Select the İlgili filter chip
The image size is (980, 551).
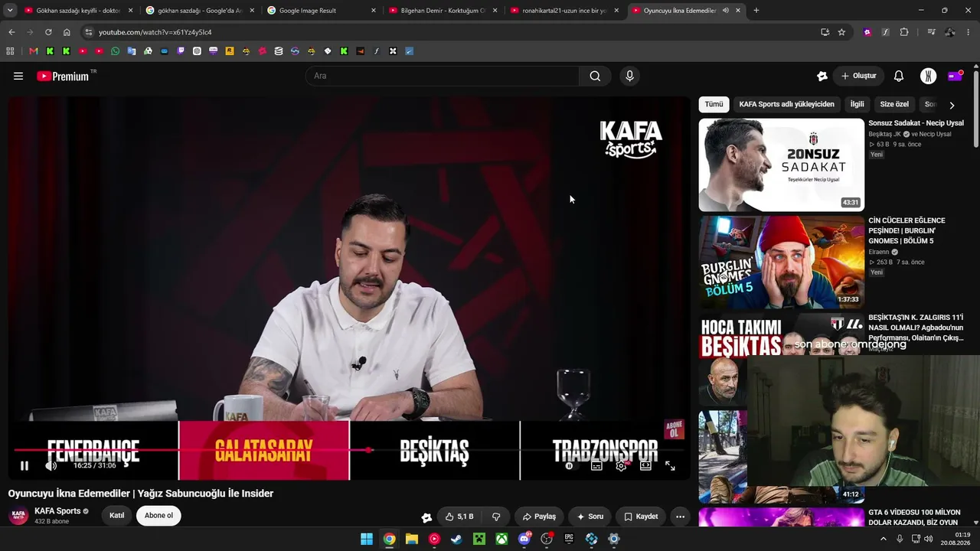(857, 104)
